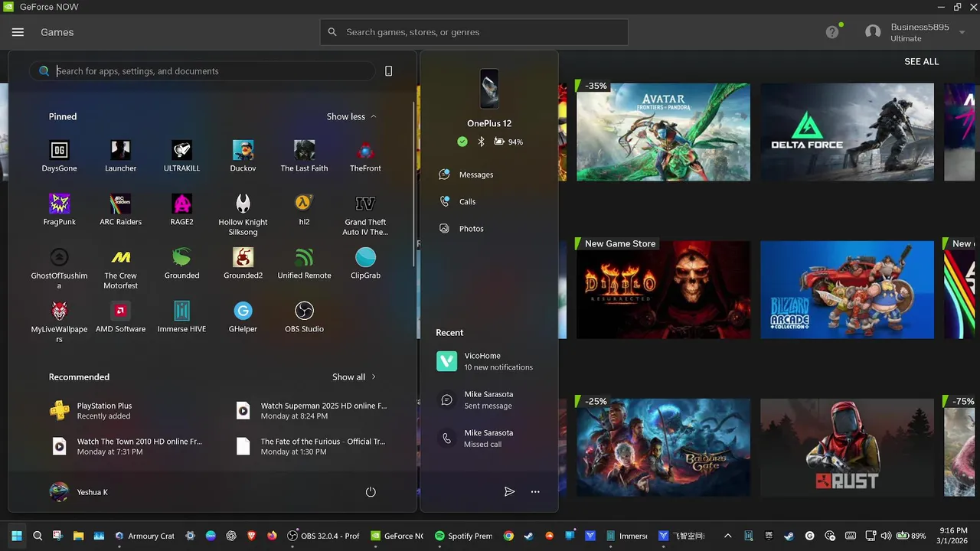Open Blizzard Arcade Collection tile
The image size is (980, 551).
coord(847,290)
